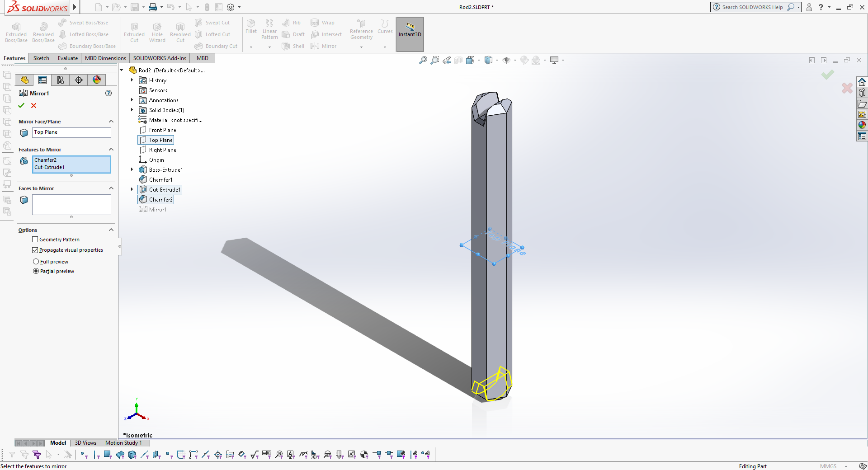Open the Curves dropdown in the ribbon
The width and height of the screenshot is (868, 470).
pos(385,47)
